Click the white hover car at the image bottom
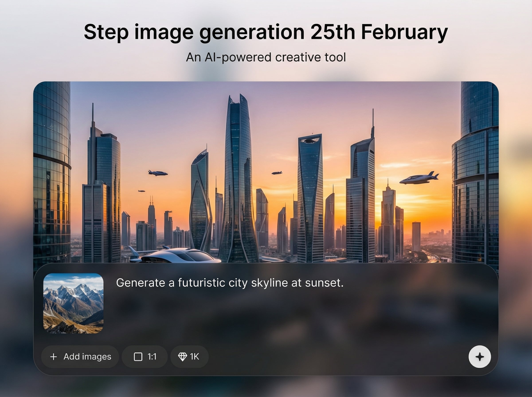Viewport: 532px width, 397px height. coord(175,255)
